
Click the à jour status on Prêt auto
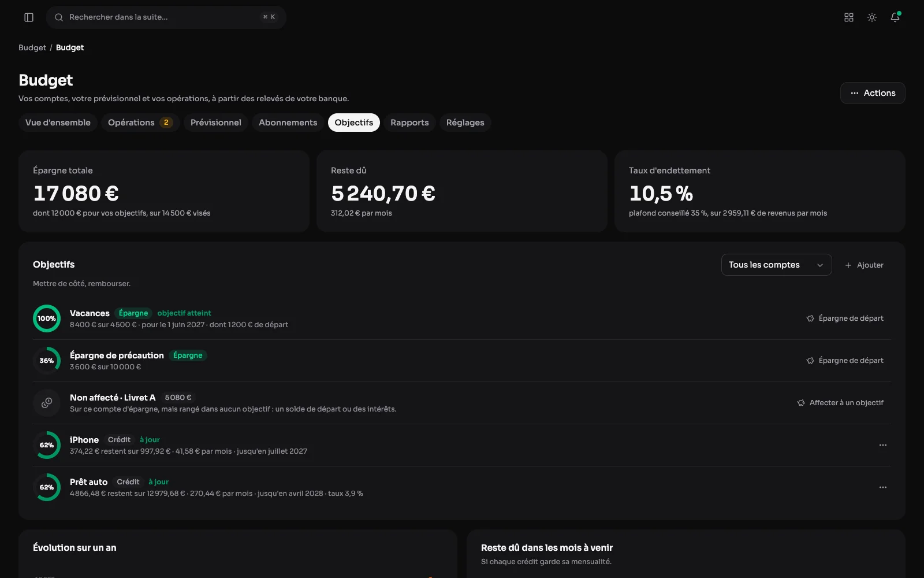click(x=158, y=482)
